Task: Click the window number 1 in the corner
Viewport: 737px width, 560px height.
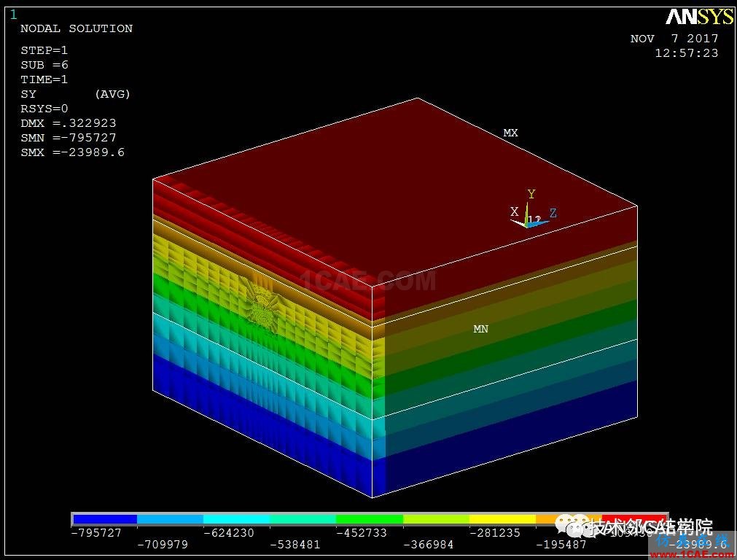Action: tap(14, 15)
